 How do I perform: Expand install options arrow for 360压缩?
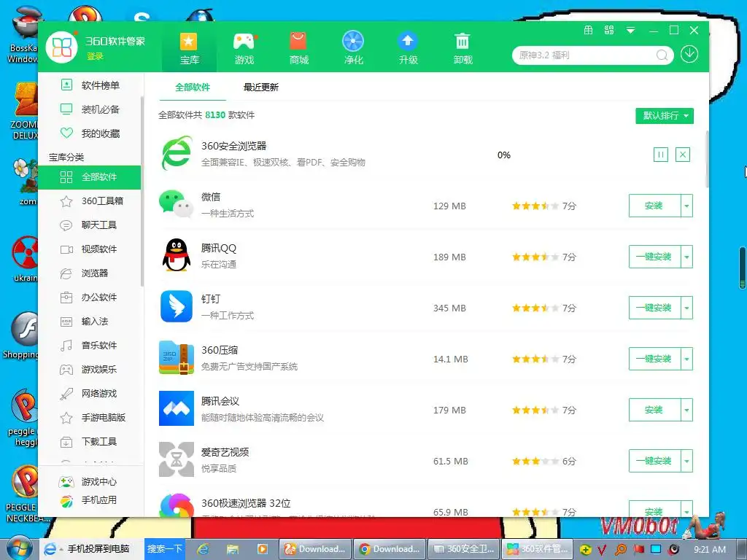[686, 359]
